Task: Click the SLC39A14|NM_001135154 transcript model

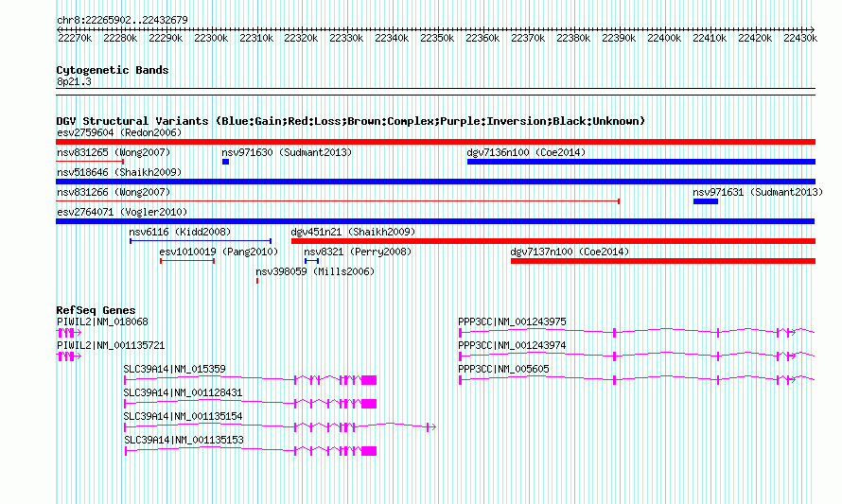Action: click(280, 427)
